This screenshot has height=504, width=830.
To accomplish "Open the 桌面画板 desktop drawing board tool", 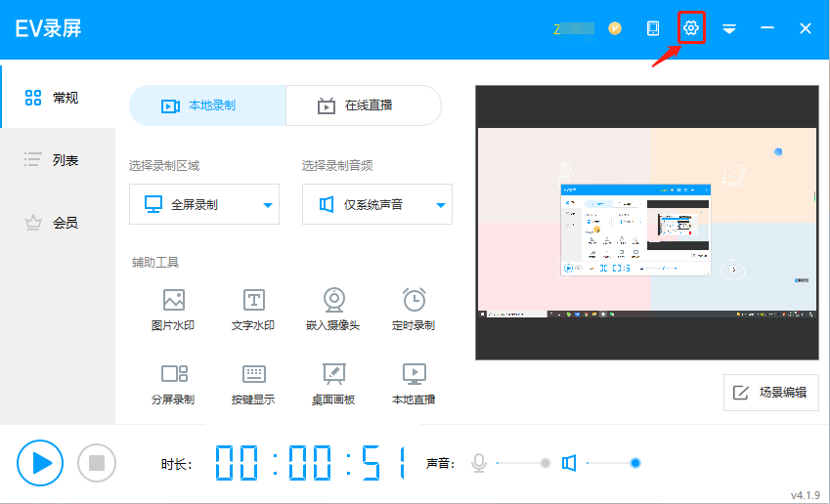I will pyautogui.click(x=333, y=385).
